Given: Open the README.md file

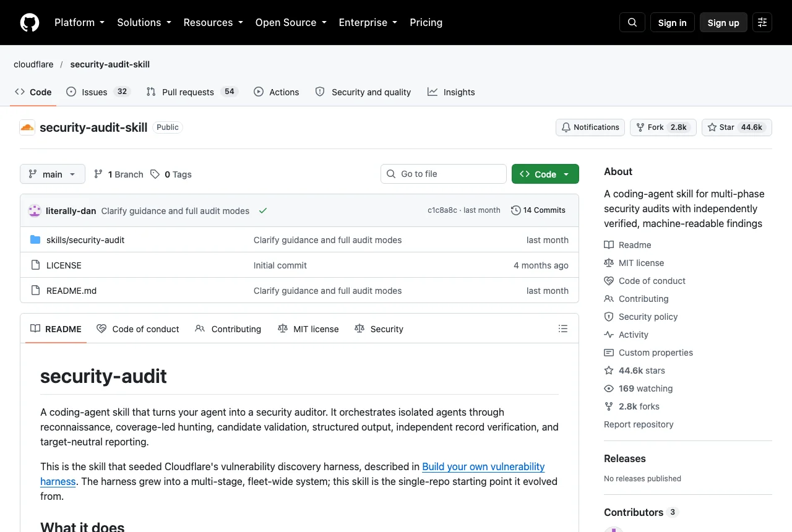Looking at the screenshot, I should pyautogui.click(x=71, y=291).
